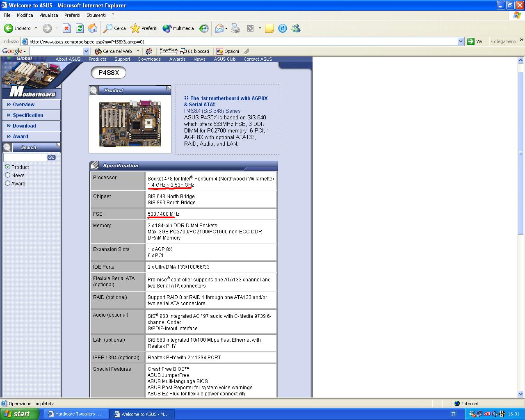Open Preferiti star toolbar button
This screenshot has height=420, width=525.
(144, 28)
